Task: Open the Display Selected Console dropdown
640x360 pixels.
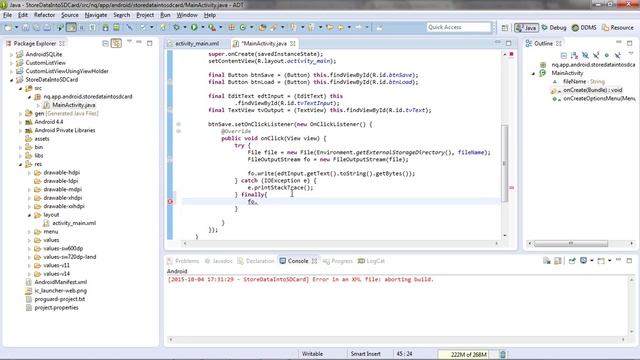Action: 592,261
